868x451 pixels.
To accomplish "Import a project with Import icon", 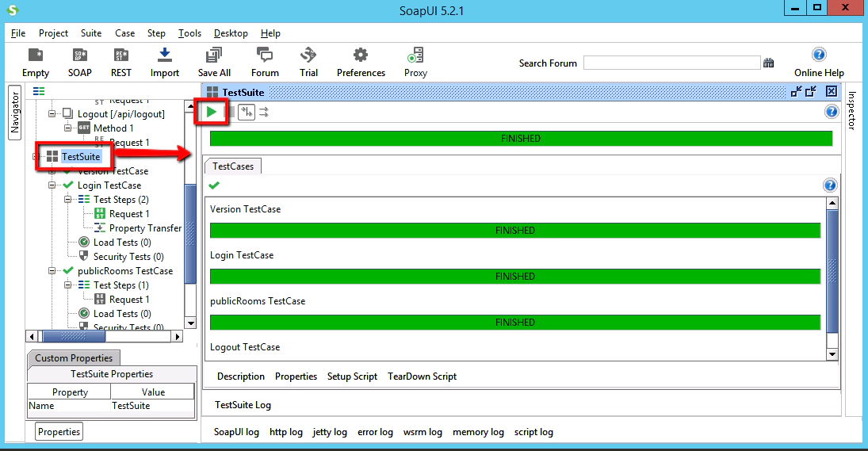I will pos(164,63).
